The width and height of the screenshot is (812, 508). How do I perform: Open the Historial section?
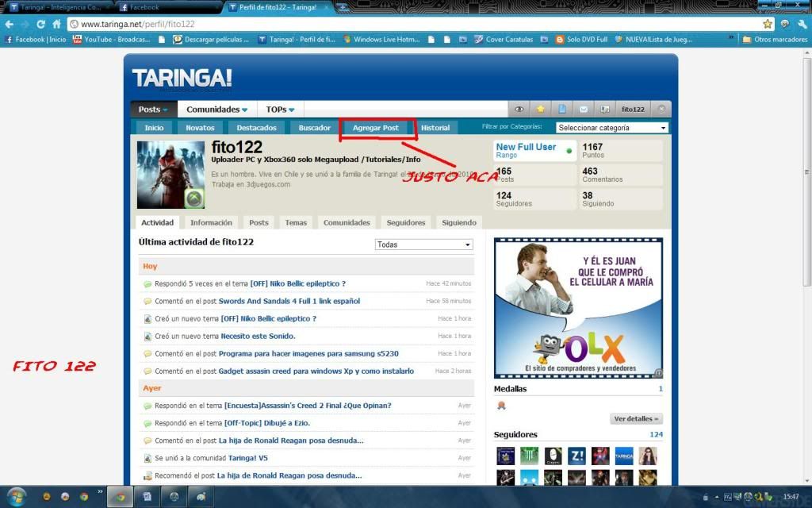coord(435,128)
